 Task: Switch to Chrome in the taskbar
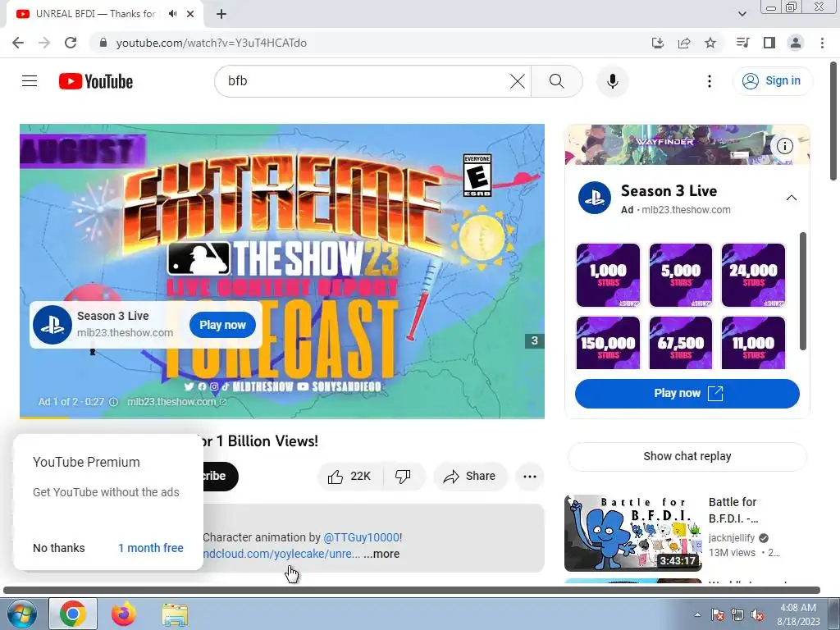coord(73,614)
